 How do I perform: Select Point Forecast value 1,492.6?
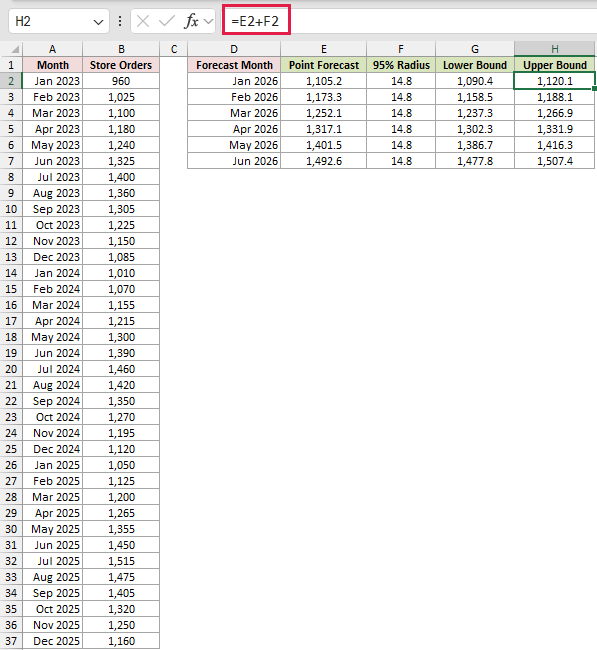point(324,161)
